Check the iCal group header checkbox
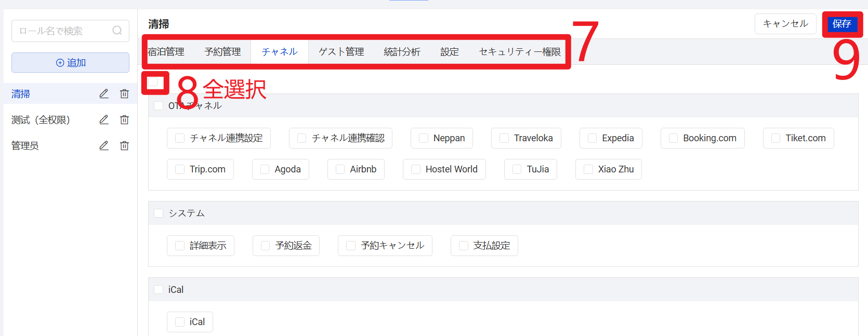Viewport: 868px width, 336px height. tap(159, 289)
